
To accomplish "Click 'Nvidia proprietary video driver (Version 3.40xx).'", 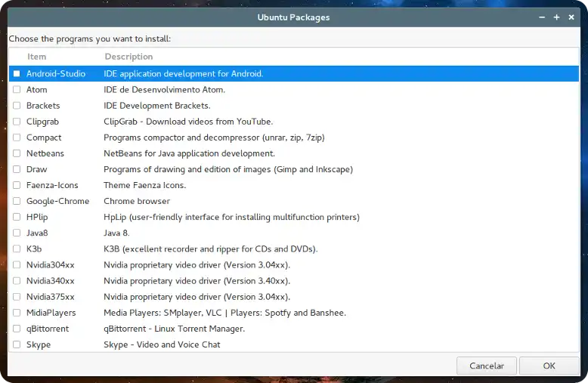I will [197, 281].
